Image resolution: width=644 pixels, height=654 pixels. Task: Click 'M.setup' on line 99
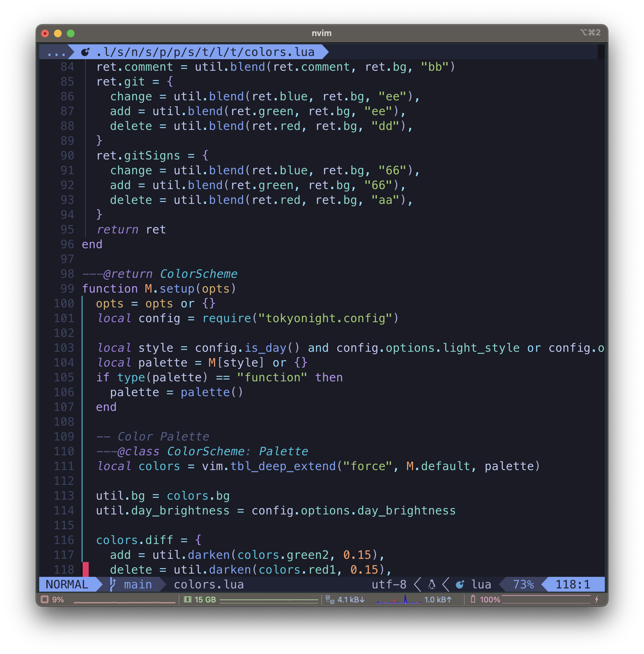click(x=169, y=289)
